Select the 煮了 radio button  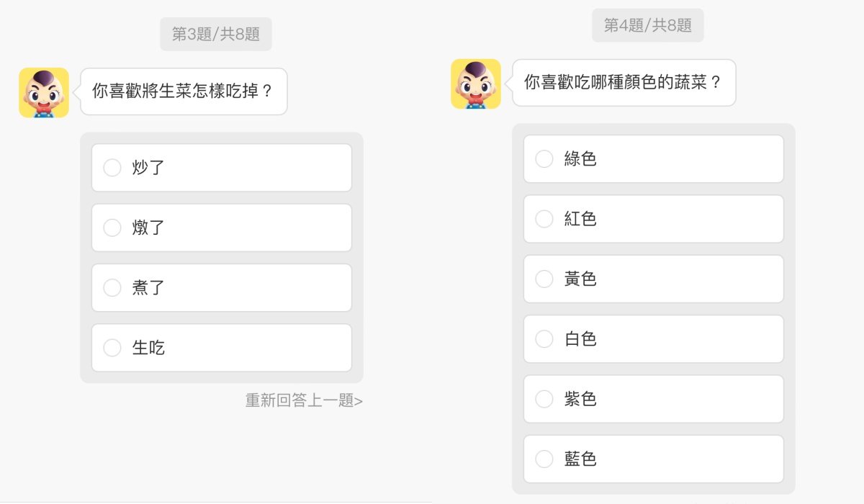click(x=112, y=287)
